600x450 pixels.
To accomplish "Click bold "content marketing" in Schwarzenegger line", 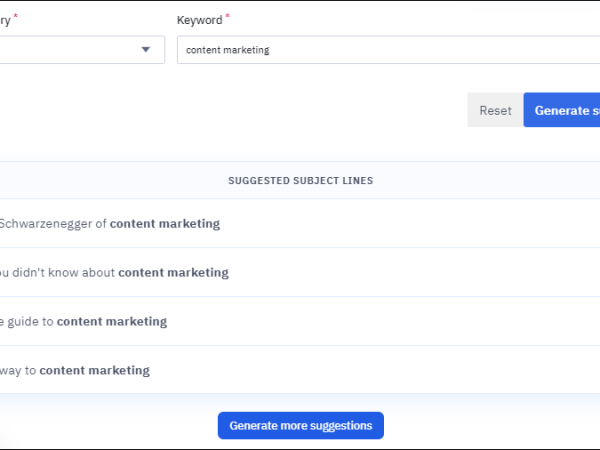I will click(164, 224).
